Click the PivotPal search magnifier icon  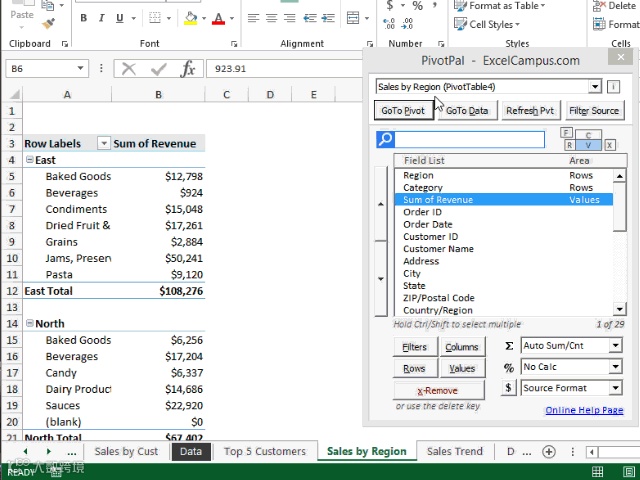[385, 140]
